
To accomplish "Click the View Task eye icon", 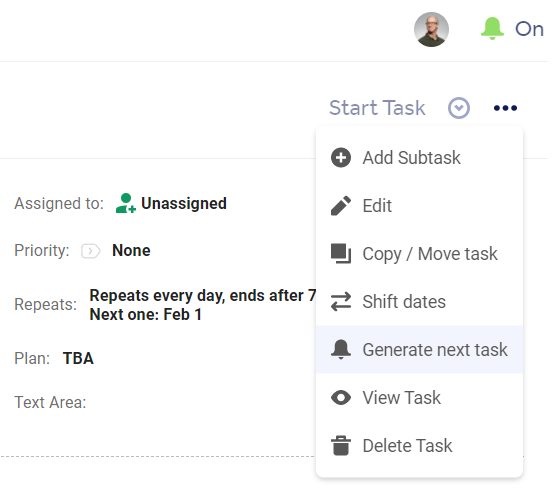I will coord(341,398).
